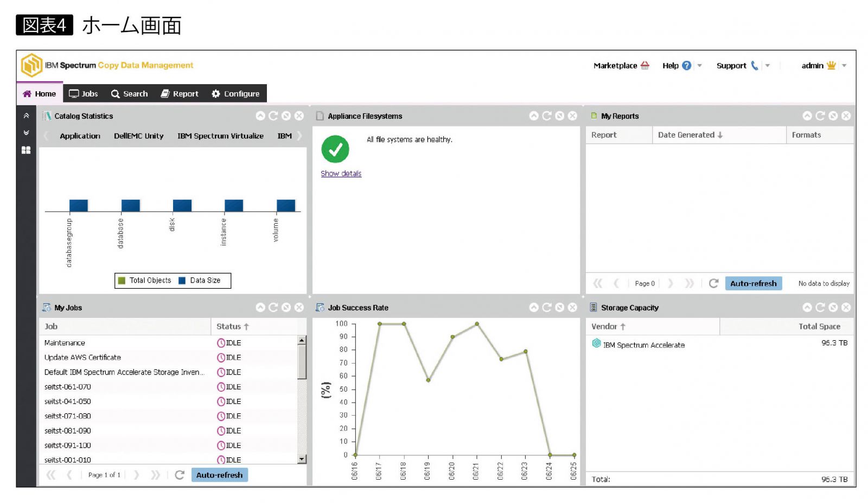
Task: Expand the Support dropdown arrow
Action: pos(768,66)
